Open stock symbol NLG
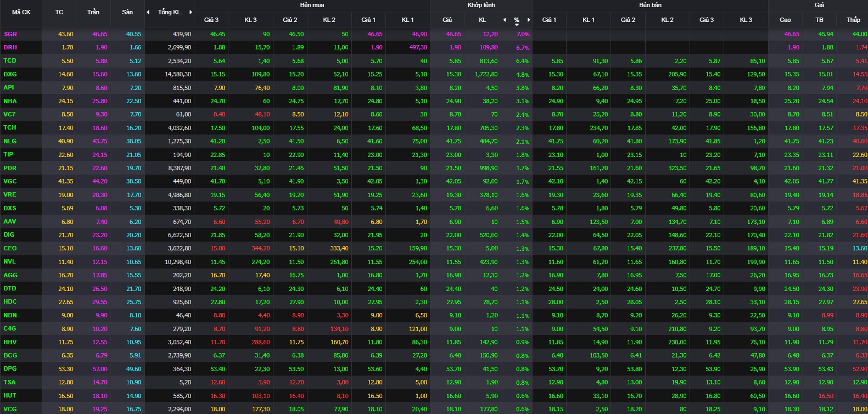This screenshot has width=868, height=414. (10, 141)
